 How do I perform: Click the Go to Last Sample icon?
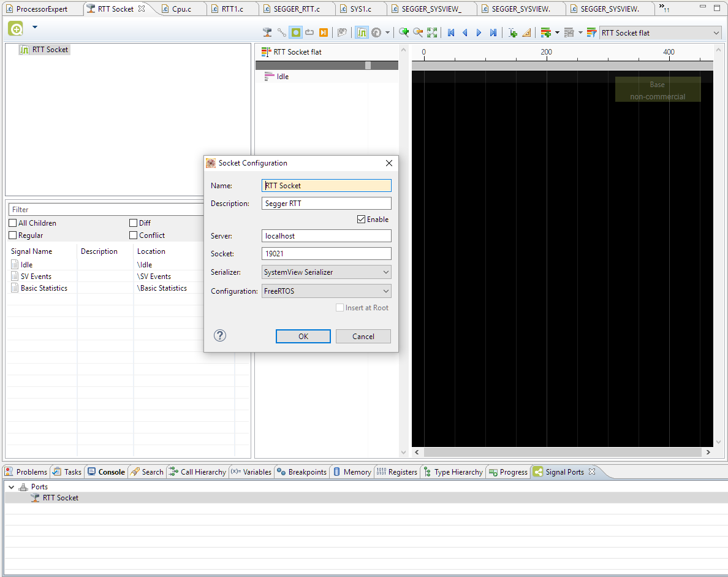click(x=493, y=32)
